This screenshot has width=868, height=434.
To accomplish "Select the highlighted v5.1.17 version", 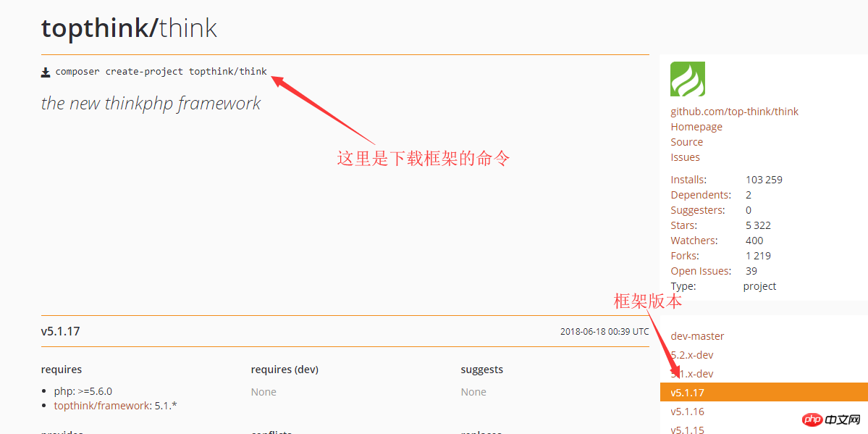I will [764, 393].
